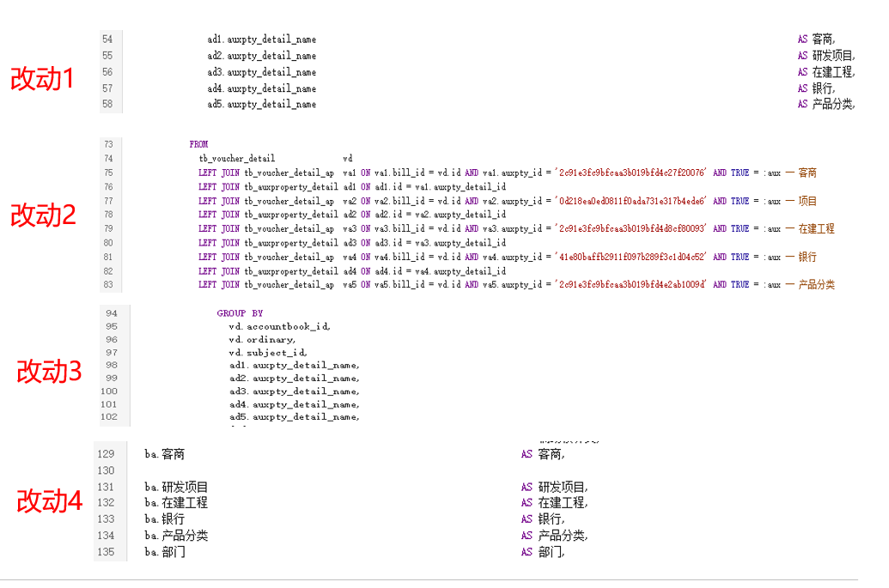Select the red ID string starting with 0d218ea0
Screen dimensions: 889x588
click(x=631, y=201)
